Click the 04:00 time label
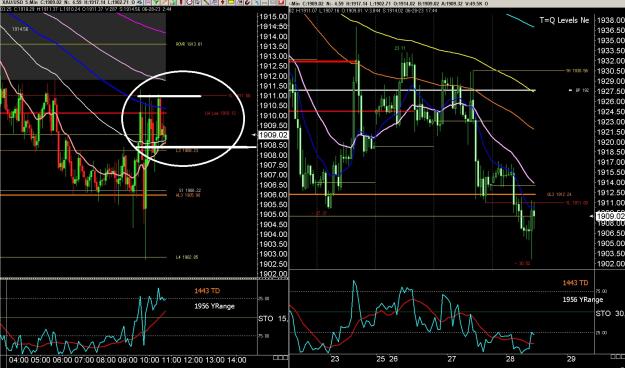 [x=19, y=360]
